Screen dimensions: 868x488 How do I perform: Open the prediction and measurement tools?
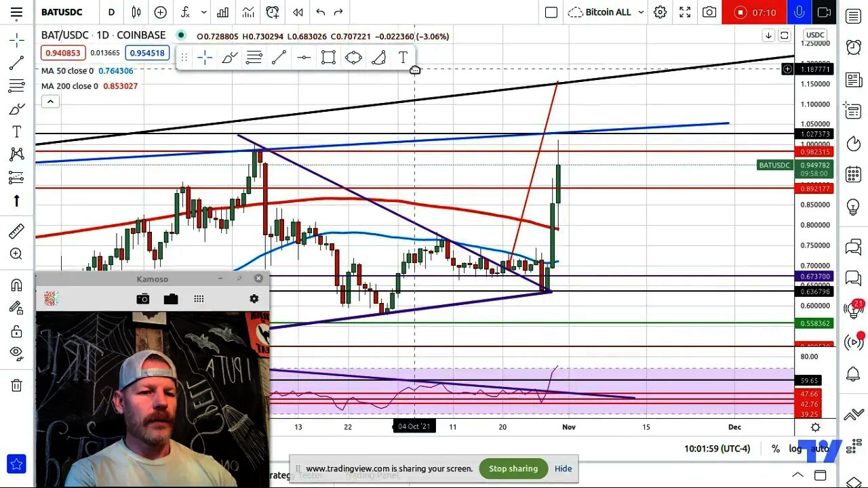(17, 178)
